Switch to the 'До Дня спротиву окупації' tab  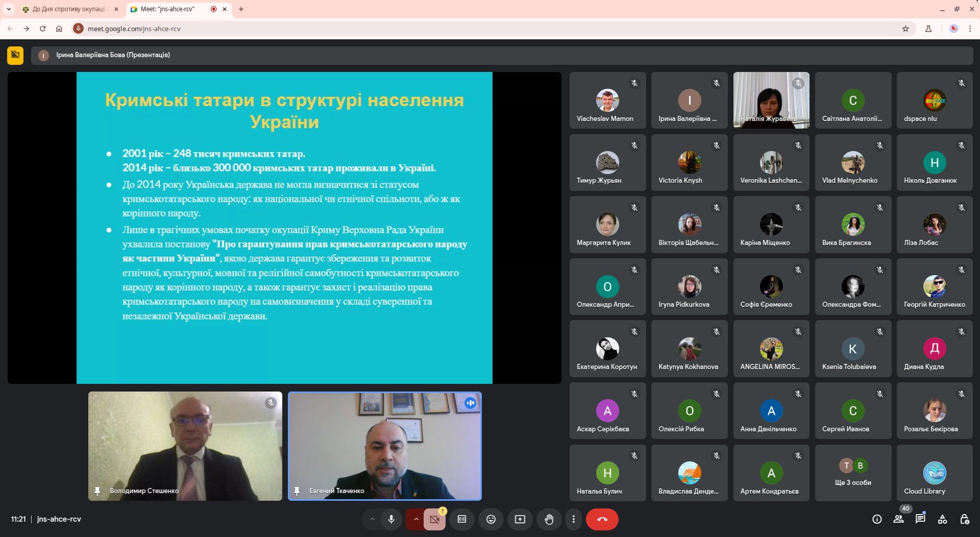(x=69, y=9)
